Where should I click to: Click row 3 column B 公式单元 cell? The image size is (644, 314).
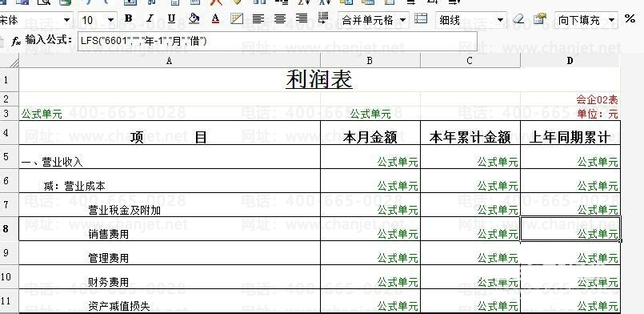pyautogui.click(x=370, y=114)
